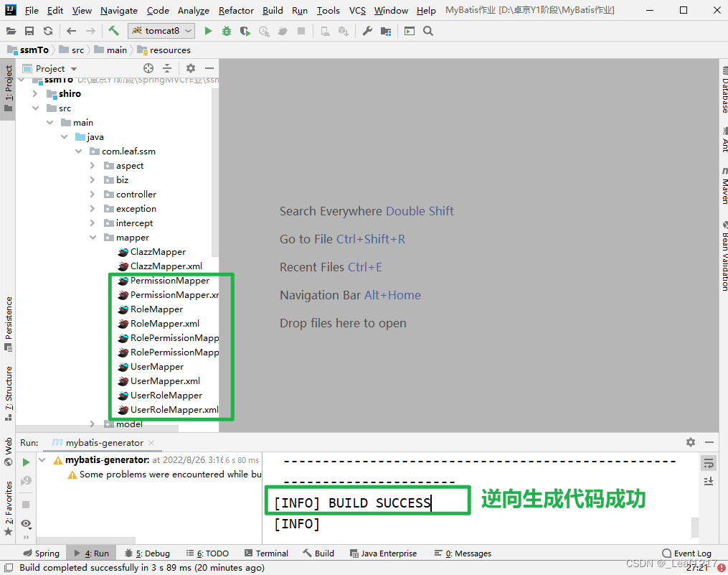Open Settings with the wrench icon
Screen dimensions: 728x575
coord(367,31)
